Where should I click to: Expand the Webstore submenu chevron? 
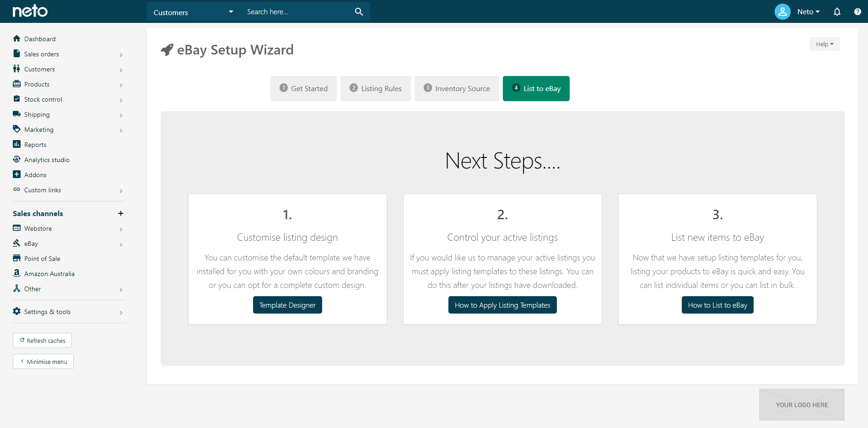pos(121,229)
